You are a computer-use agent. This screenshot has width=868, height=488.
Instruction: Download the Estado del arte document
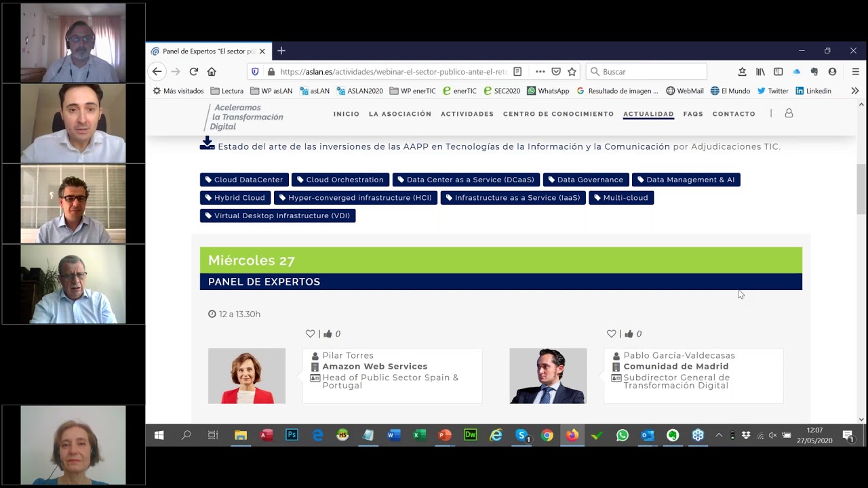coord(207,144)
